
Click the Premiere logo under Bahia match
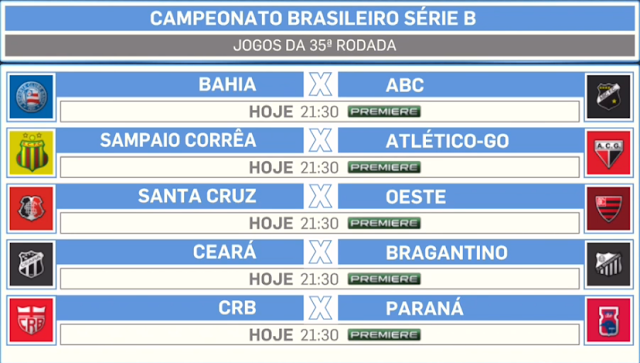[384, 111]
